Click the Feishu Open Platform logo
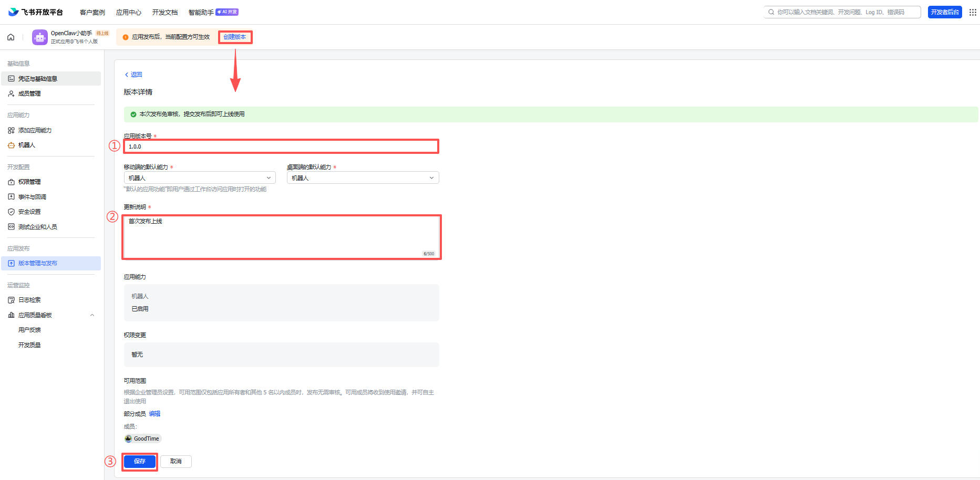Viewport: 980px width, 480px height. 36,12
